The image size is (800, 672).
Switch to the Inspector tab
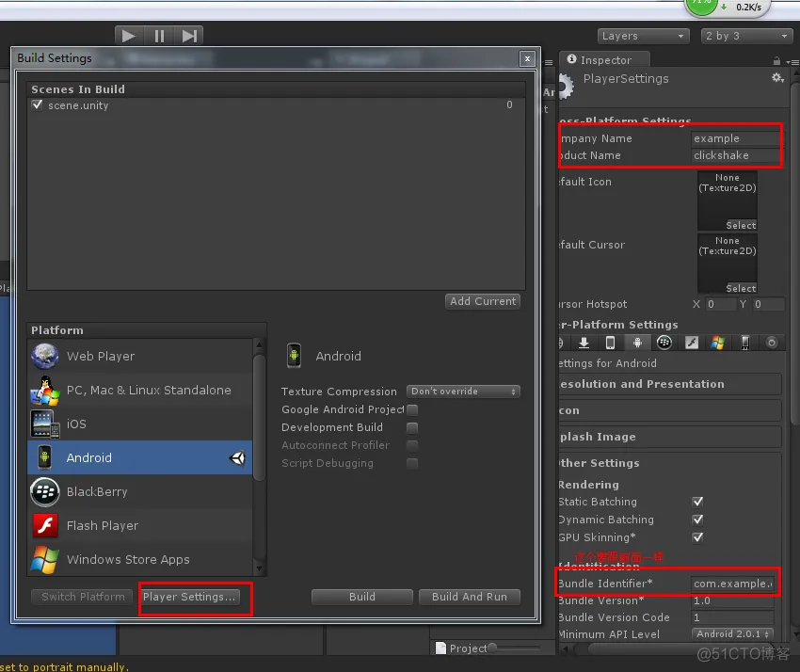[x=605, y=59]
